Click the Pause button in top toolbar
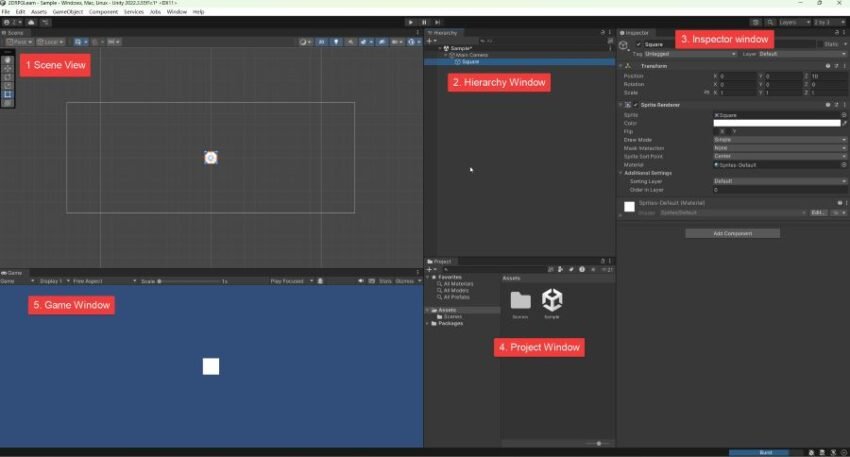The width and height of the screenshot is (850, 457). pos(424,22)
